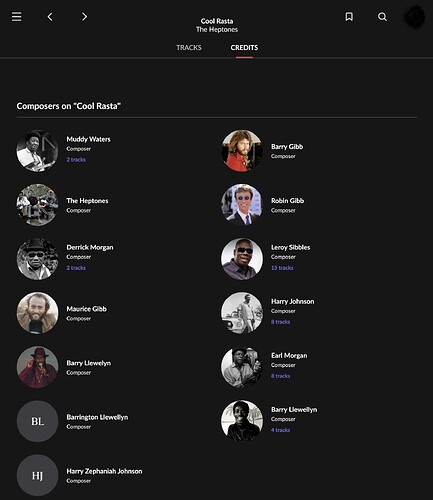
Task: View Leroy Sibbles' 15 tracks
Action: [x=282, y=268]
